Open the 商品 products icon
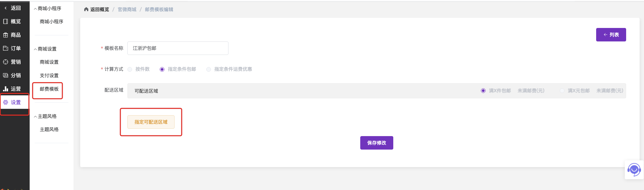This screenshot has width=644, height=190. click(5, 35)
